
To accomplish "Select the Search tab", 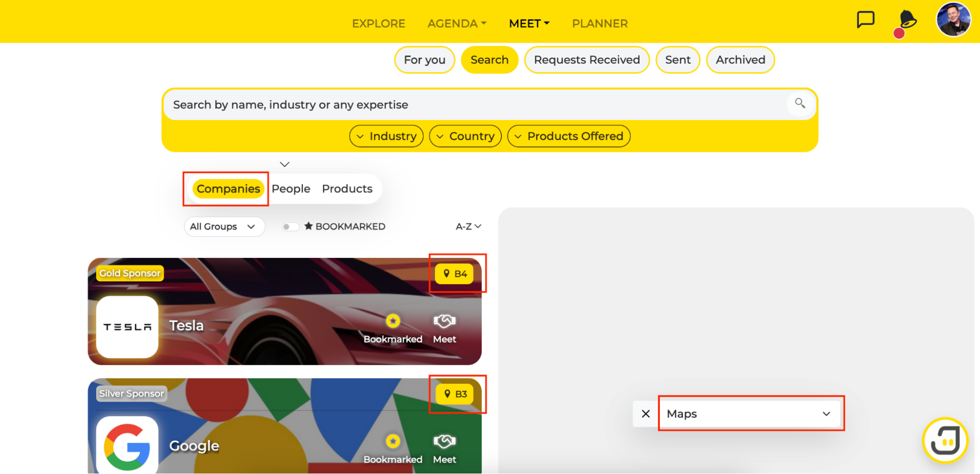I will pyautogui.click(x=489, y=60).
